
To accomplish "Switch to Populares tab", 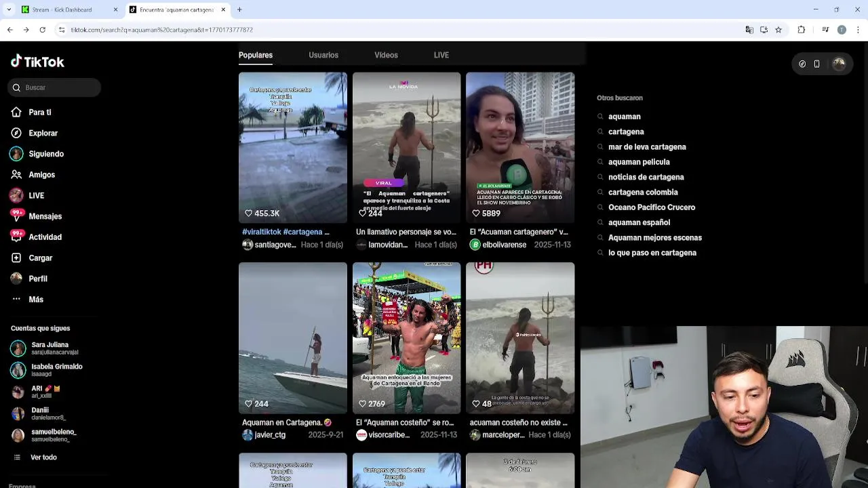I will pyautogui.click(x=256, y=55).
